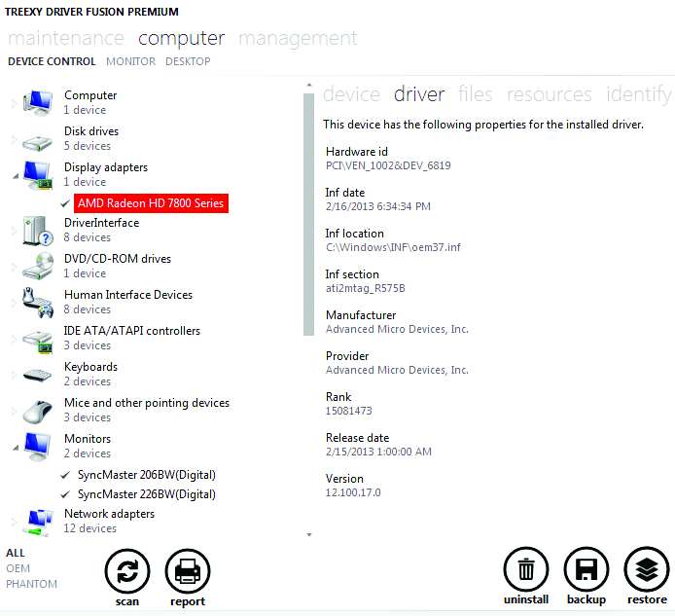Screen dimensions: 675x616
Task: Select the computer section heading
Action: (x=181, y=39)
